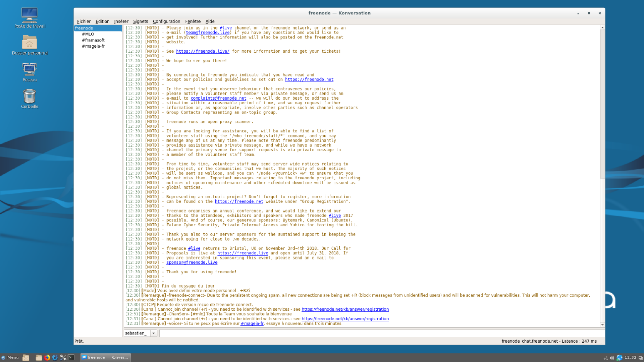
Task: Click the workspace switcher tray icon
Action: (640, 358)
